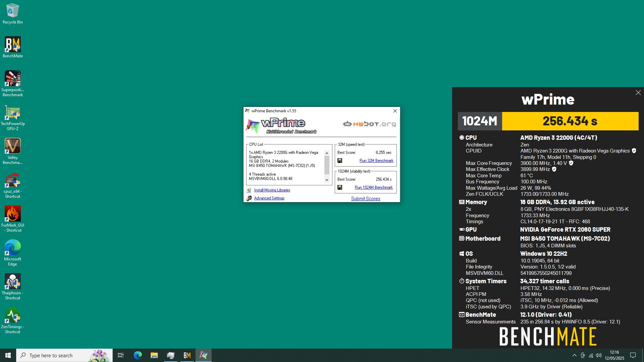
Task: Click the HWBOT.org logo in wPrime
Action: (x=369, y=124)
